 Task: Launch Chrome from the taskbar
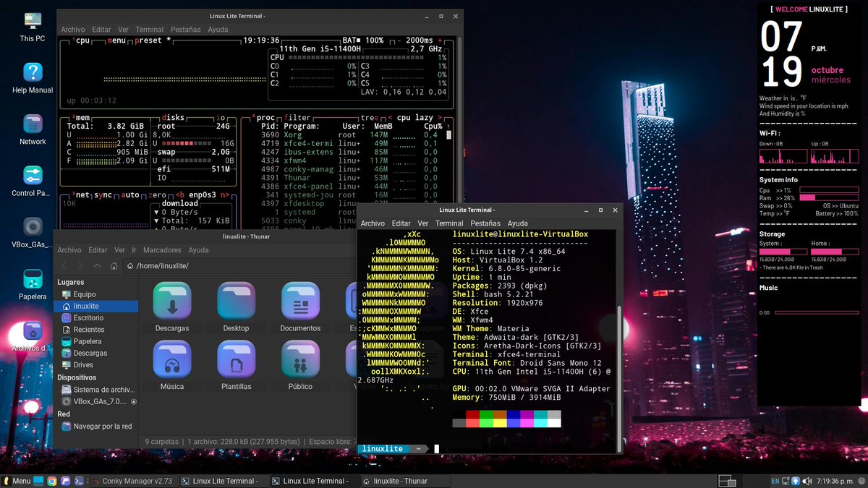[x=52, y=481]
